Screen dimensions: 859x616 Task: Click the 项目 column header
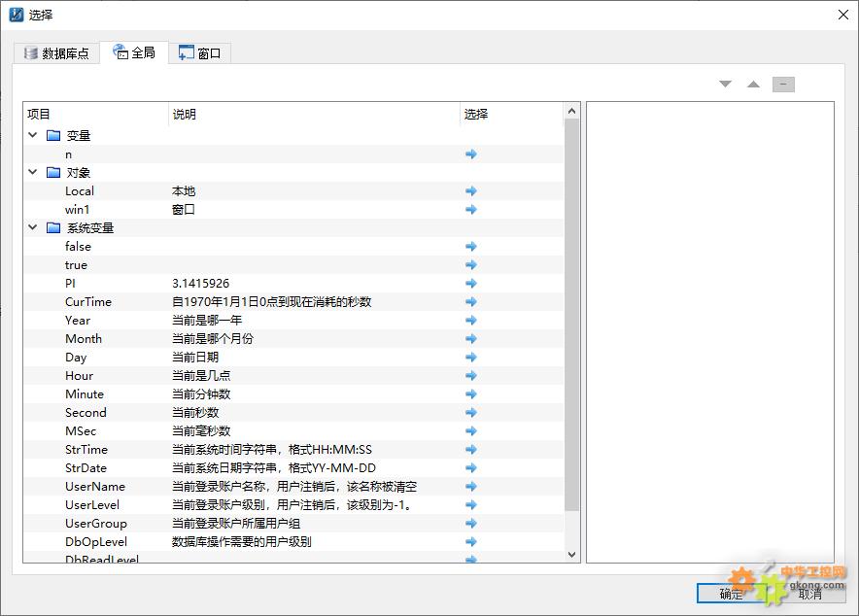96,114
